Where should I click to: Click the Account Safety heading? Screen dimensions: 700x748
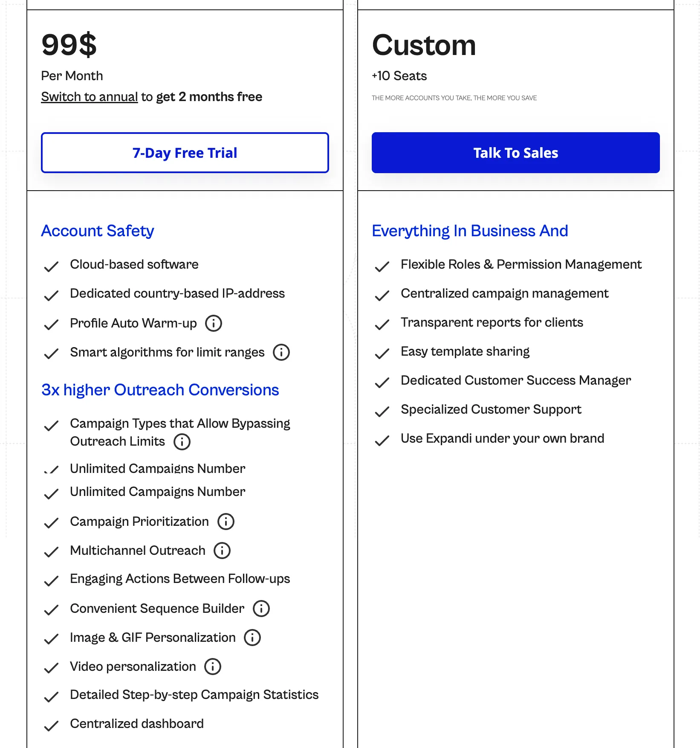pyautogui.click(x=98, y=231)
